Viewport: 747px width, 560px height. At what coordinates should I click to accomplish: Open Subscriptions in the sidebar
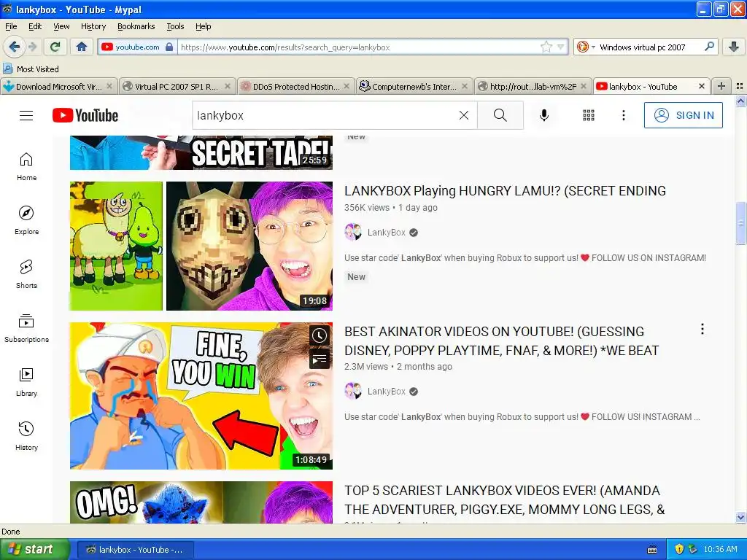[x=27, y=329]
